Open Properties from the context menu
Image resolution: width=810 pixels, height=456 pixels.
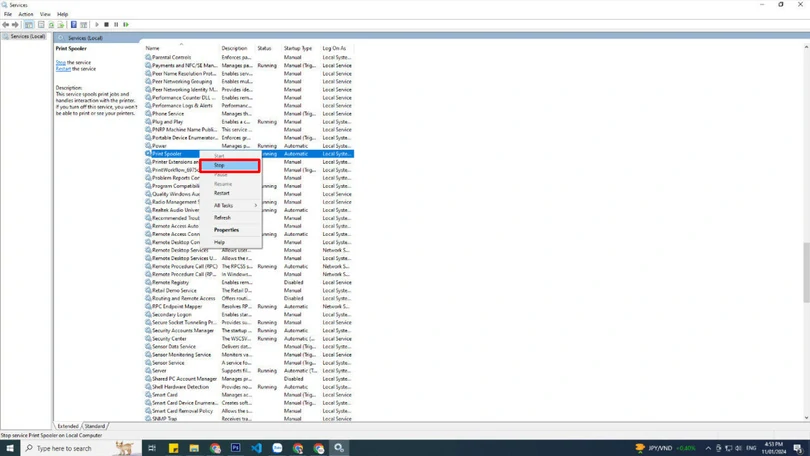pos(227,230)
